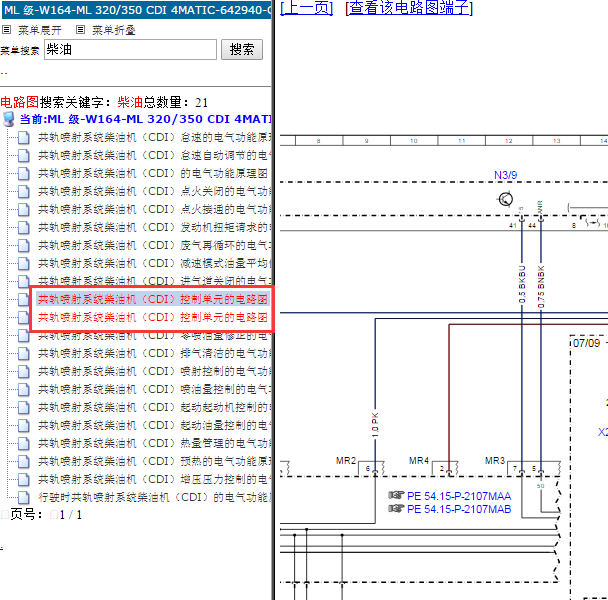Click the MR4 connector label
608x600 pixels.
(419, 460)
